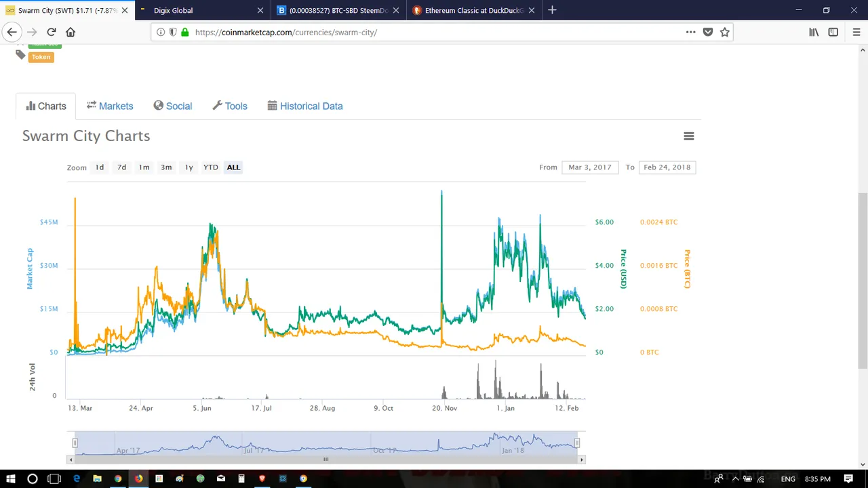Open the Markets tab
Image resolution: width=868 pixels, height=488 pixels.
pyautogui.click(x=110, y=106)
